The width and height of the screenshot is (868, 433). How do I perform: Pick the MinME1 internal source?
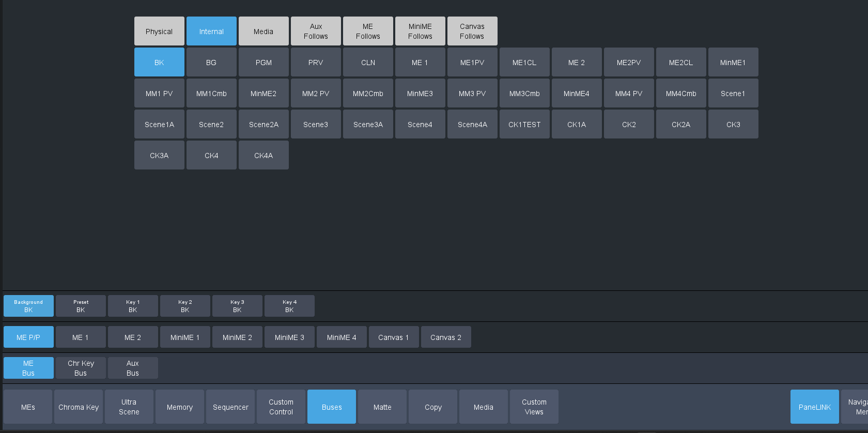pyautogui.click(x=733, y=62)
